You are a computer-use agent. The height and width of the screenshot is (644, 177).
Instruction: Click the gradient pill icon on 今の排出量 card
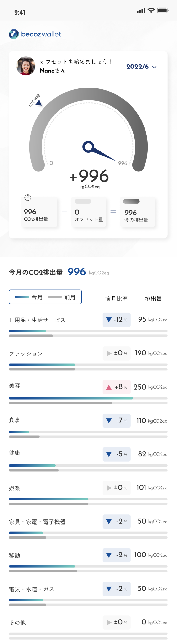[x=131, y=201]
